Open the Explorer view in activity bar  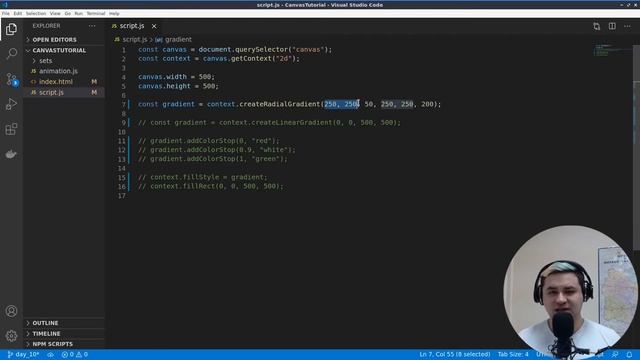coord(11,29)
